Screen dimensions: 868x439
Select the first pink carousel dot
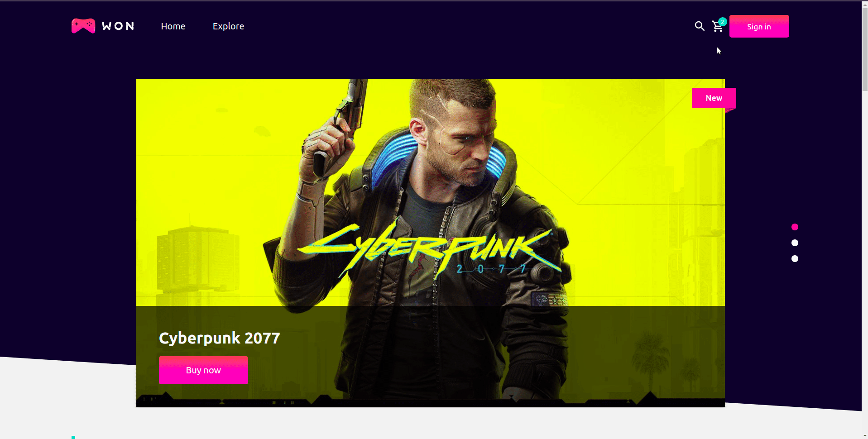pos(795,227)
